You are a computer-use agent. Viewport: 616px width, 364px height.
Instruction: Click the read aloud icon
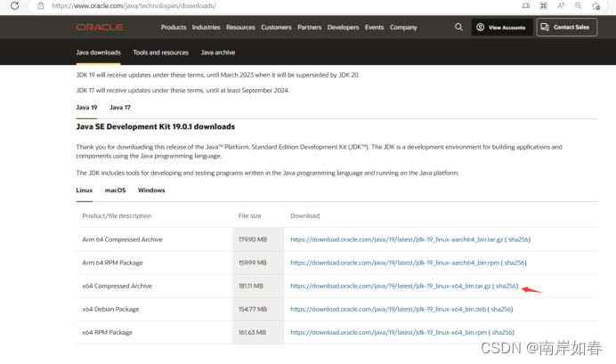(561, 5)
